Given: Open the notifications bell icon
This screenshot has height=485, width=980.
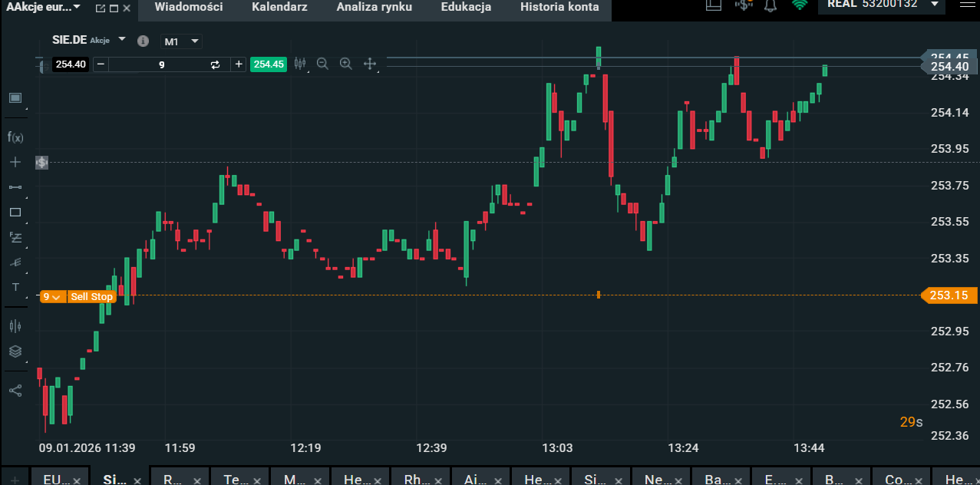Looking at the screenshot, I should 770,5.
